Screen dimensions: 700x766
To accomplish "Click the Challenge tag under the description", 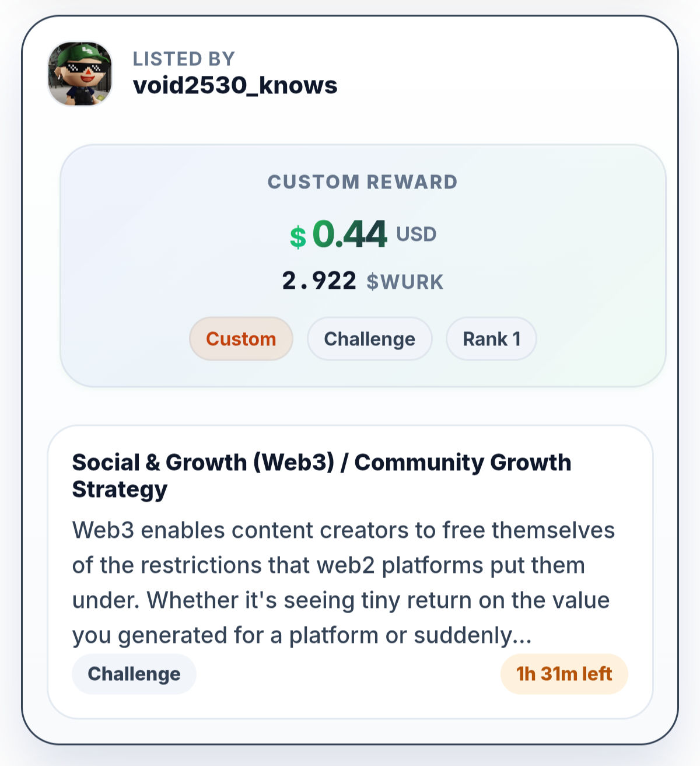I will [x=134, y=674].
